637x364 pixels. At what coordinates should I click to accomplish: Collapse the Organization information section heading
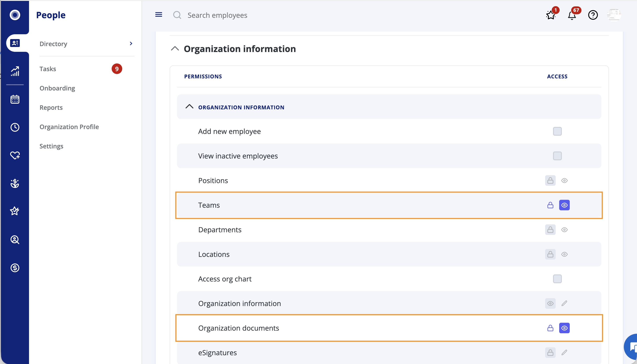175,49
